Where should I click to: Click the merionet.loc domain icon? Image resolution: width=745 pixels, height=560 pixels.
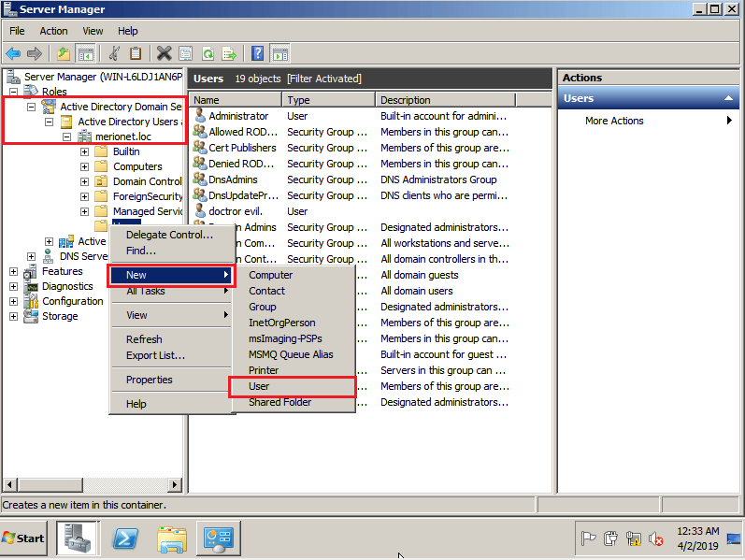pyautogui.click(x=84, y=136)
